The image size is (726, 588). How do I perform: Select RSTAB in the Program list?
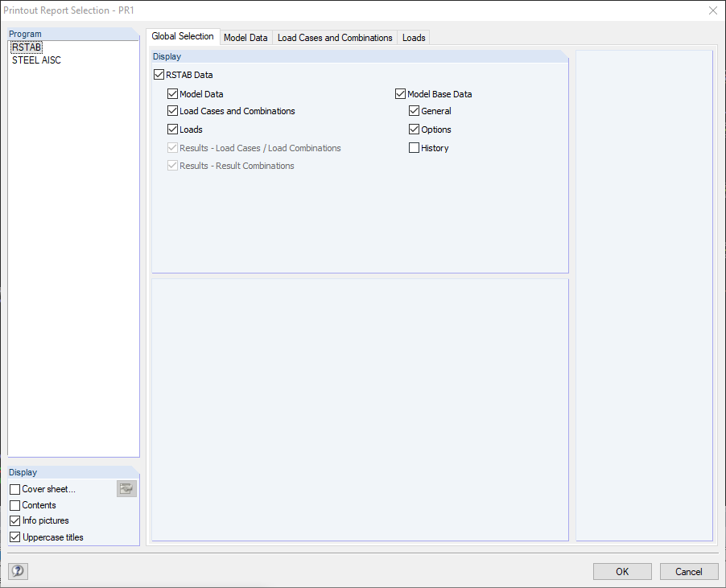tap(25, 47)
